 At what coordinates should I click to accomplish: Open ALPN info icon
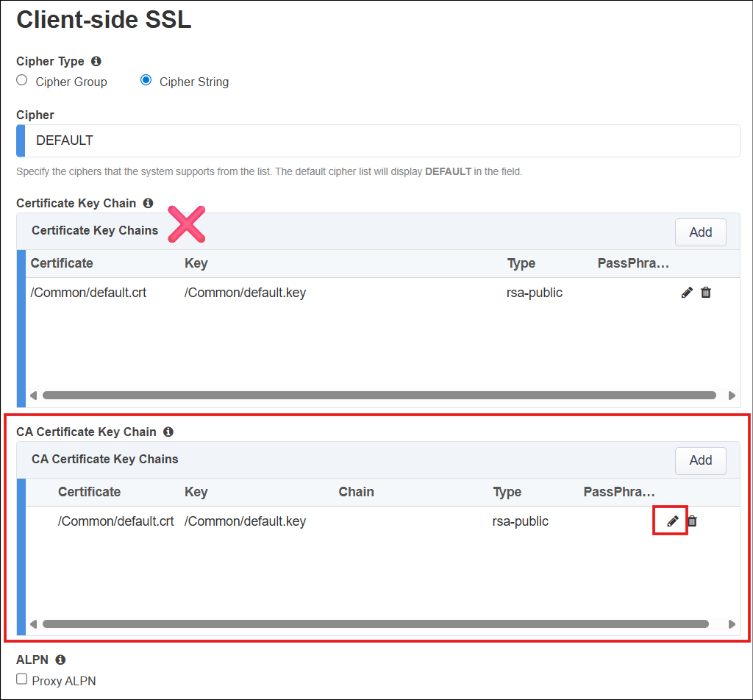[60, 660]
